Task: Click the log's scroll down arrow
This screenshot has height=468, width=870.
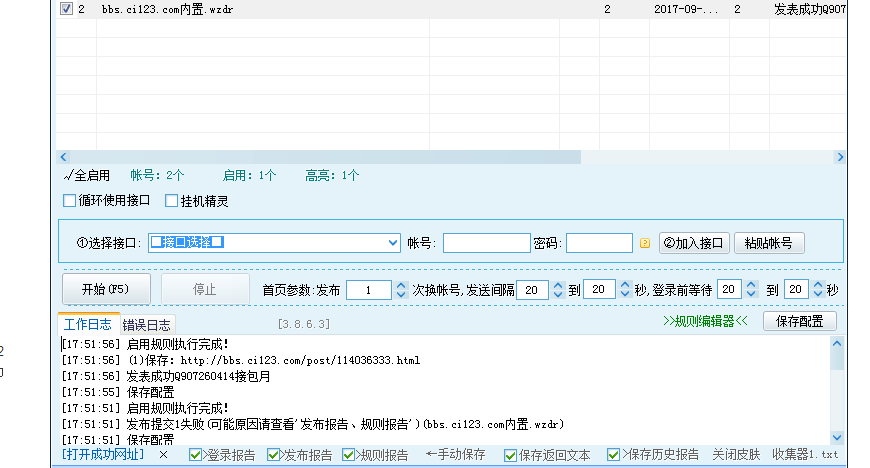Action: point(837,437)
